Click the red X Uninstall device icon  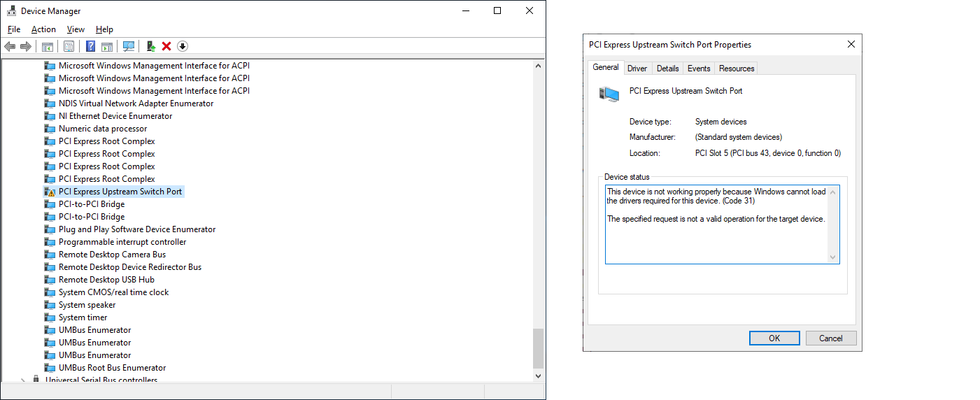[x=166, y=46]
